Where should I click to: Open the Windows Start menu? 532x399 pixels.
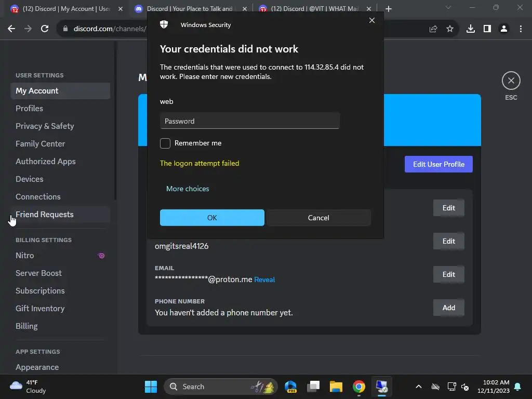[x=151, y=387]
